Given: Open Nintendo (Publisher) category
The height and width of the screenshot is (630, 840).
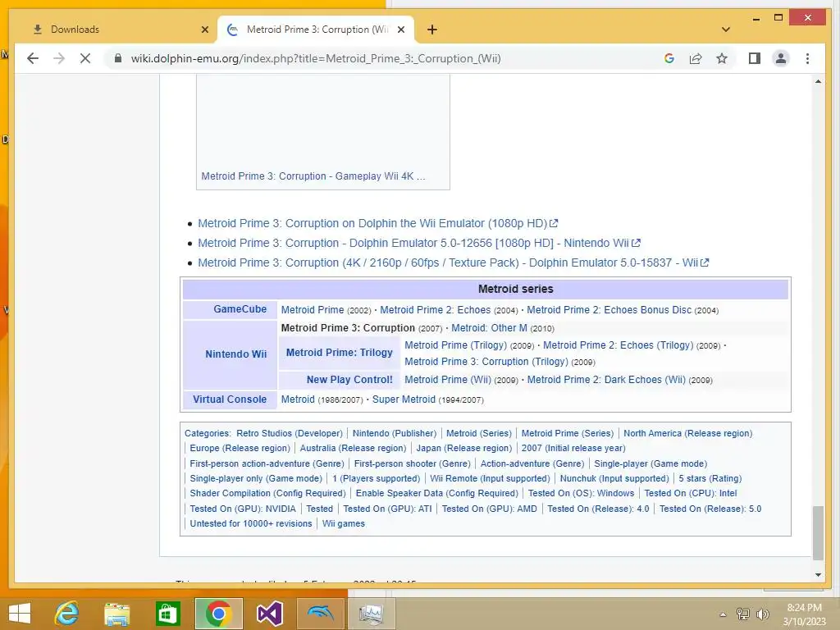Looking at the screenshot, I should pos(395,433).
